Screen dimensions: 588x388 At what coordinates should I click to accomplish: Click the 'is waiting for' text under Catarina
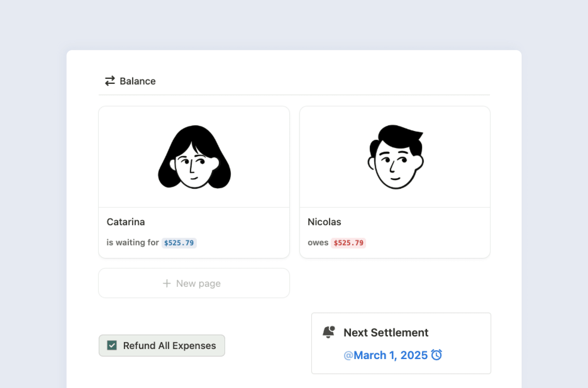132,242
